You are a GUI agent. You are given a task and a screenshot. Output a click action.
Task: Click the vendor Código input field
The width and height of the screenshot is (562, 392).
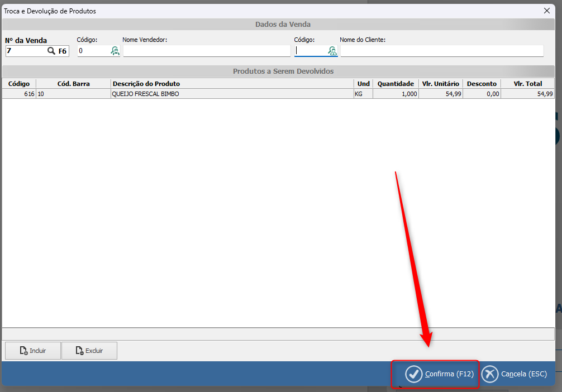tap(93, 51)
